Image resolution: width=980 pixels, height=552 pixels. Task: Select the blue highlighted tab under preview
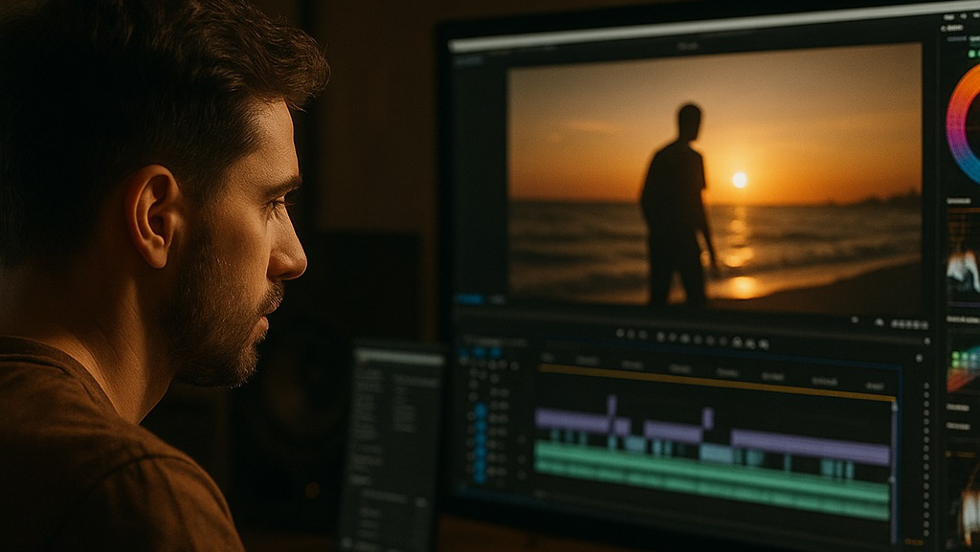[x=469, y=299]
